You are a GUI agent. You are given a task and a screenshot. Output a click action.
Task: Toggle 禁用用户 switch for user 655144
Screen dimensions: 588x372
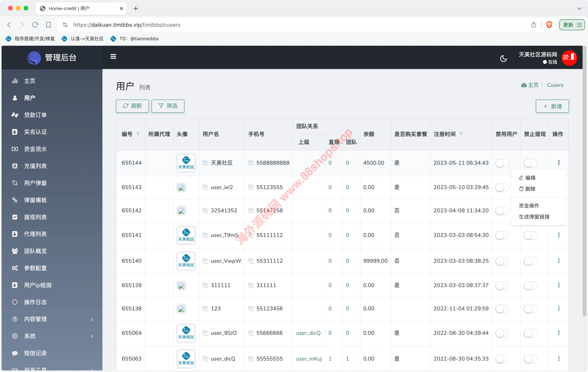502,163
